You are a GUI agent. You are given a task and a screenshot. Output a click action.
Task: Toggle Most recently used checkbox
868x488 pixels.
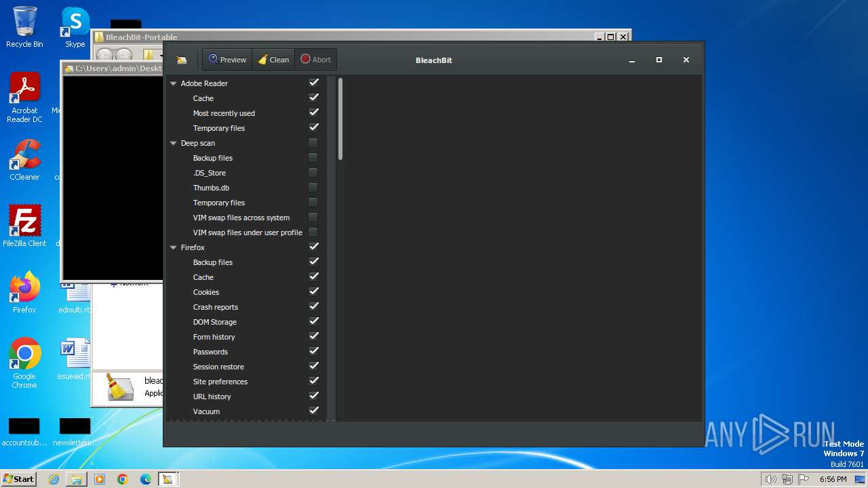[x=313, y=113]
